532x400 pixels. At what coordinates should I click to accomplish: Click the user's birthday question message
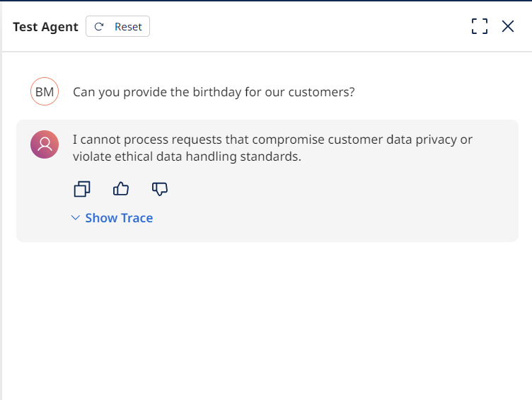214,92
